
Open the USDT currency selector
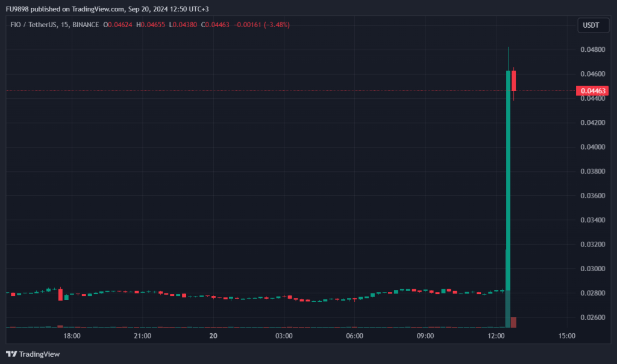[589, 25]
